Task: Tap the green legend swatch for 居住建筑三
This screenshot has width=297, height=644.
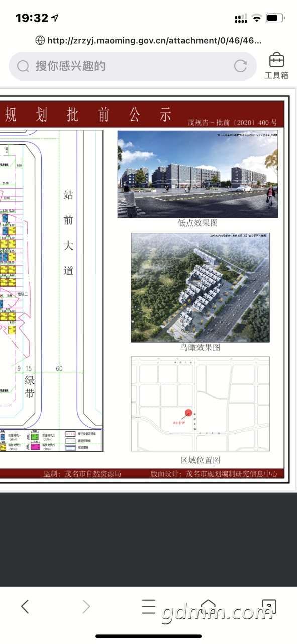Action: (35, 436)
